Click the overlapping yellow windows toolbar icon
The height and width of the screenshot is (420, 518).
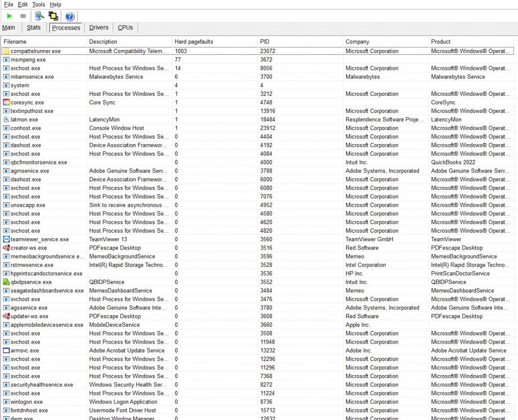coord(54,16)
